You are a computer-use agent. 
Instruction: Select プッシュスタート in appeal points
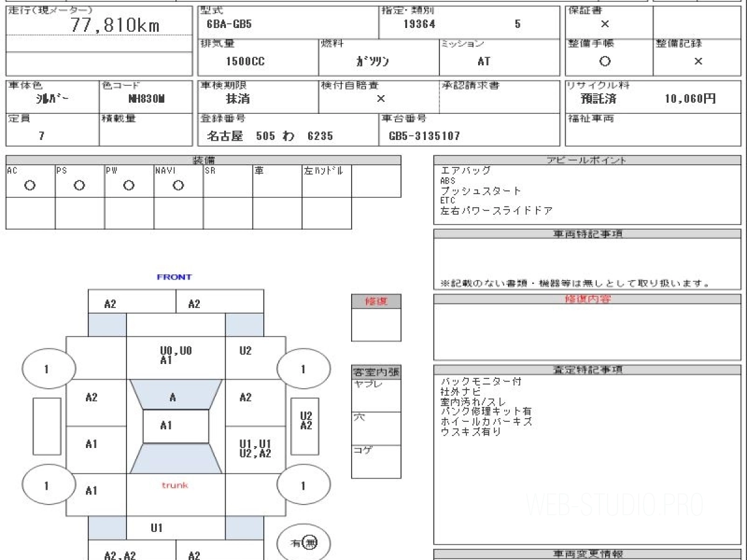click(x=481, y=190)
